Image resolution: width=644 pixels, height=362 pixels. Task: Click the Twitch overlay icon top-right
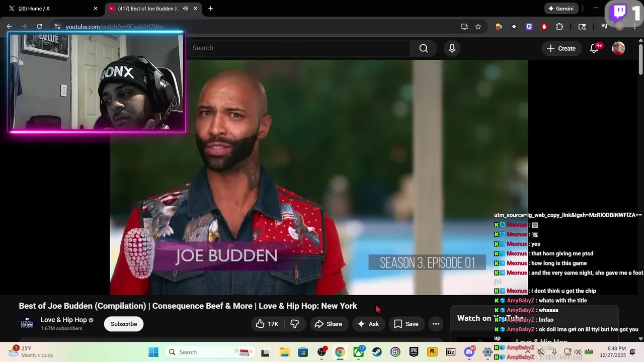coord(618,12)
